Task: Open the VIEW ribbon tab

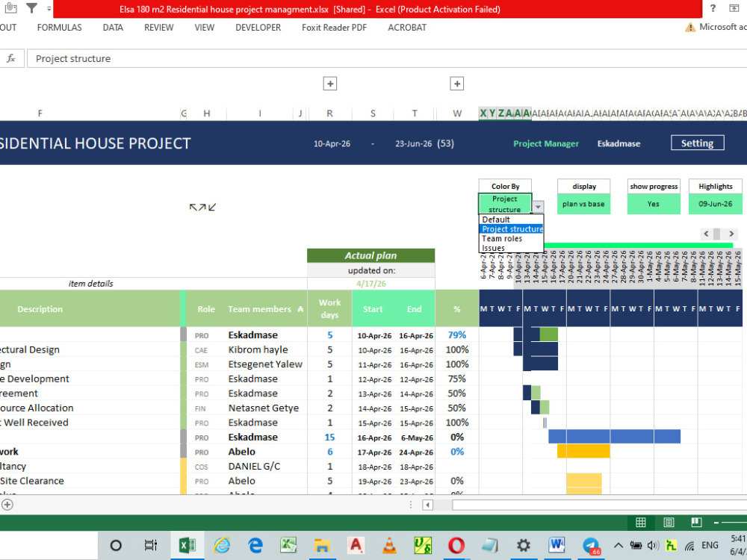Action: 205,28
